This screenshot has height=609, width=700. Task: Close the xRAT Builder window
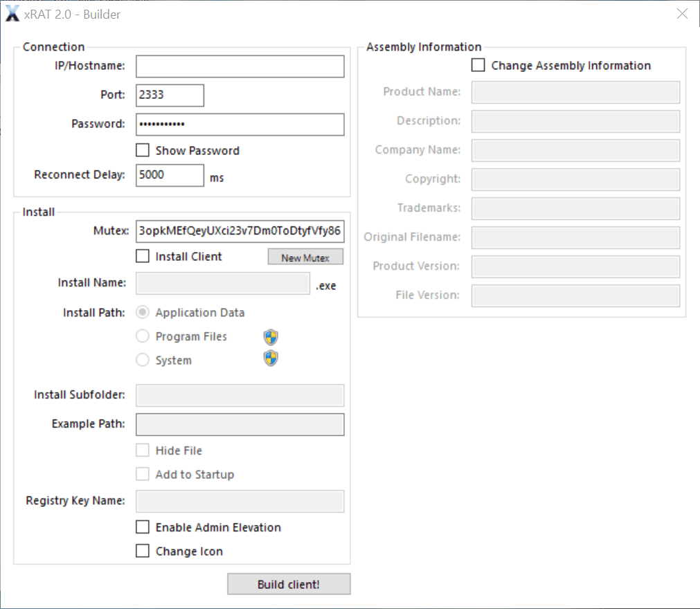pyautogui.click(x=682, y=14)
